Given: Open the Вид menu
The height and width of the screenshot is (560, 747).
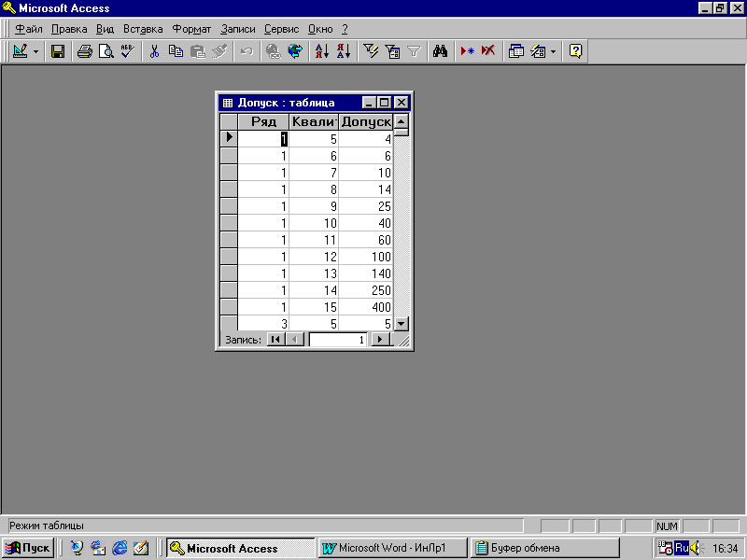Looking at the screenshot, I should pyautogui.click(x=105, y=29).
